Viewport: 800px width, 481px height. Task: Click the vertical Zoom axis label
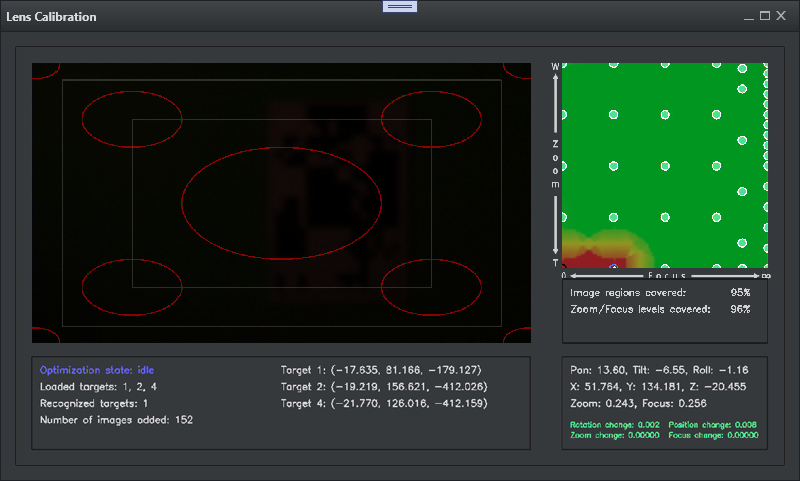(x=556, y=167)
